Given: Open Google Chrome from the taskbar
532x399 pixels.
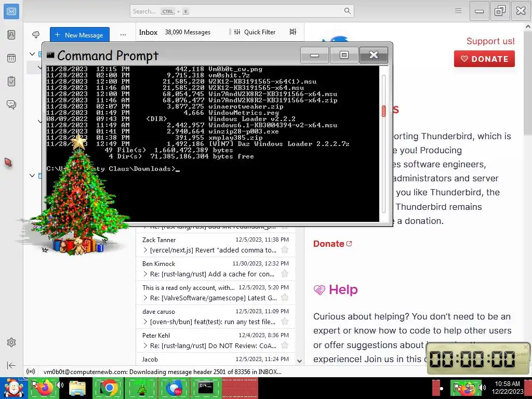Looking at the screenshot, I should click(109, 388).
